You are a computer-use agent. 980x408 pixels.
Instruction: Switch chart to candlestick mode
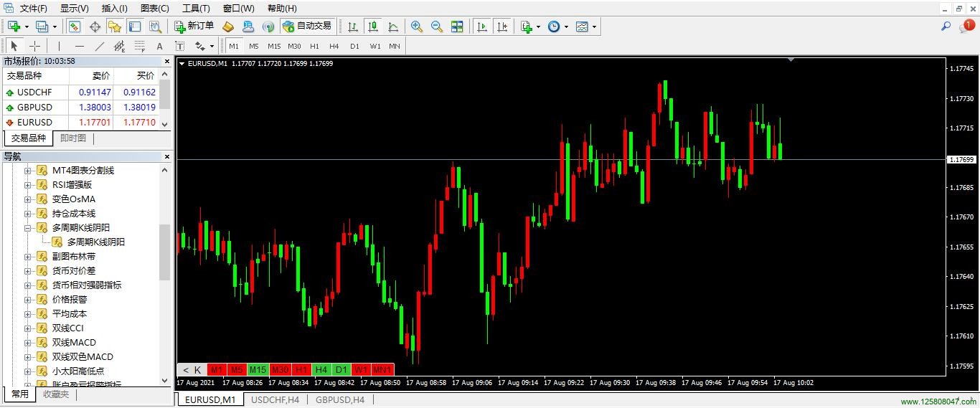point(373,27)
